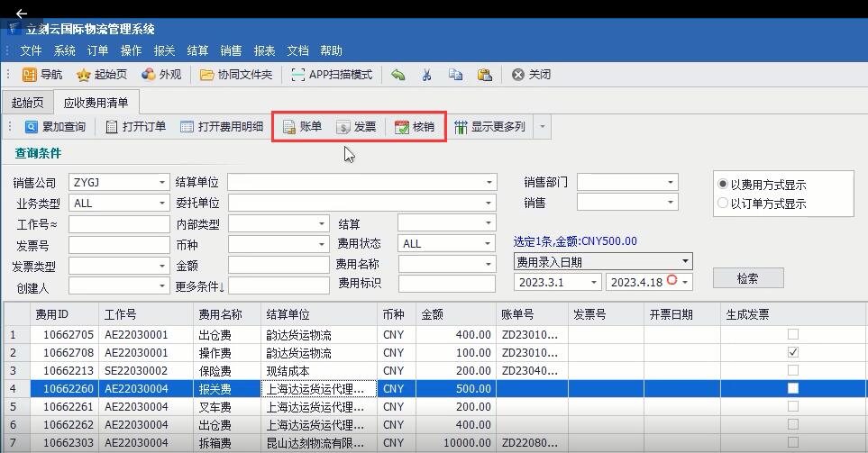
Task: Click the 发票 invoice icon
Action: 343,127
